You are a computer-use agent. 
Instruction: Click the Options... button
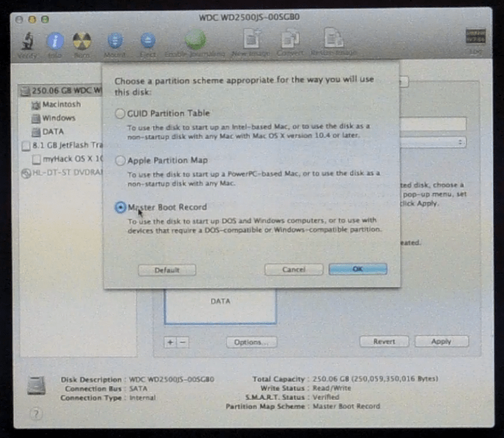[x=252, y=342]
